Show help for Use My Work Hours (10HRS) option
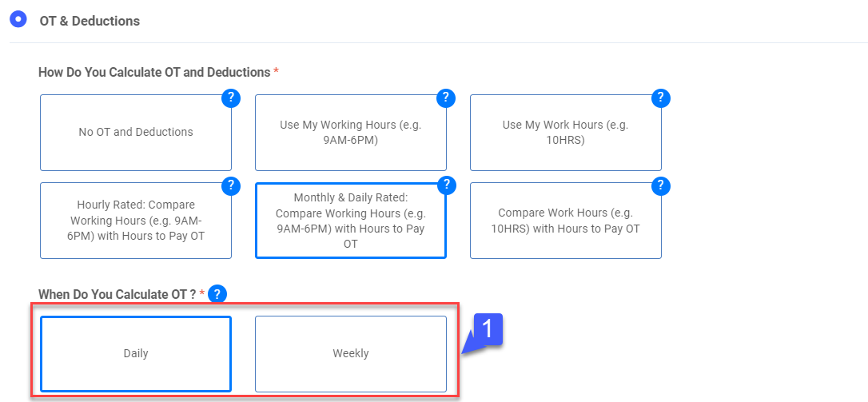The image size is (868, 402). [660, 98]
